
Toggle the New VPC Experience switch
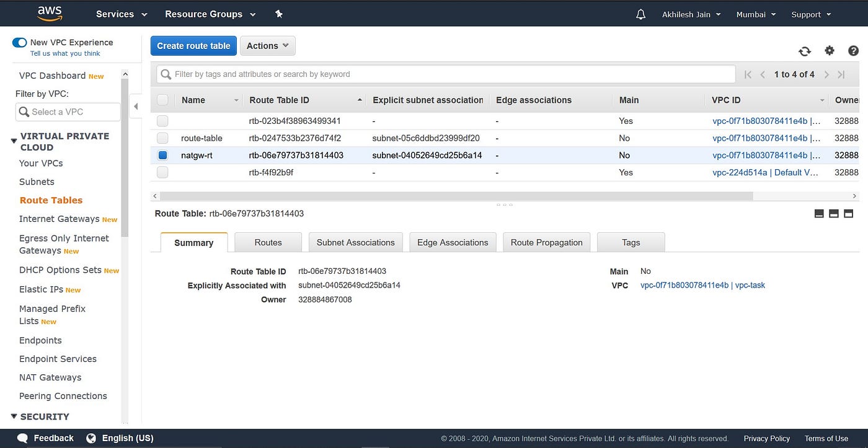(19, 43)
